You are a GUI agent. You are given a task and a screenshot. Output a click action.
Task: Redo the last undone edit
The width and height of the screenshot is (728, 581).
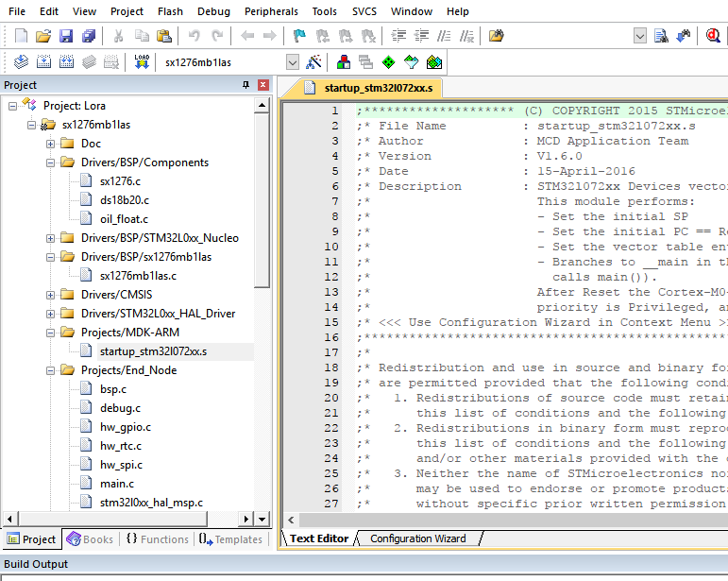click(217, 36)
